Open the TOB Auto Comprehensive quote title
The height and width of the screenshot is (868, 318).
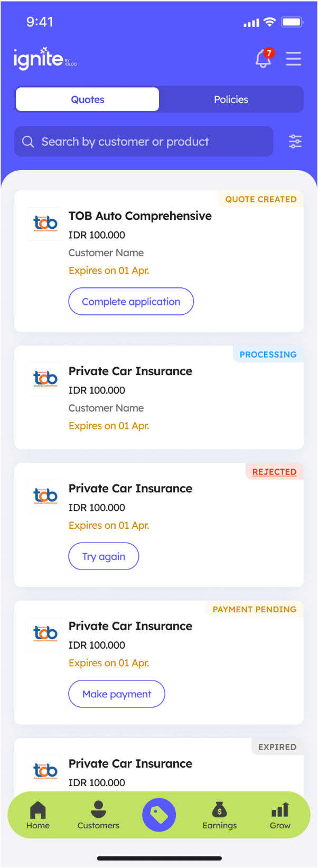[x=140, y=216]
